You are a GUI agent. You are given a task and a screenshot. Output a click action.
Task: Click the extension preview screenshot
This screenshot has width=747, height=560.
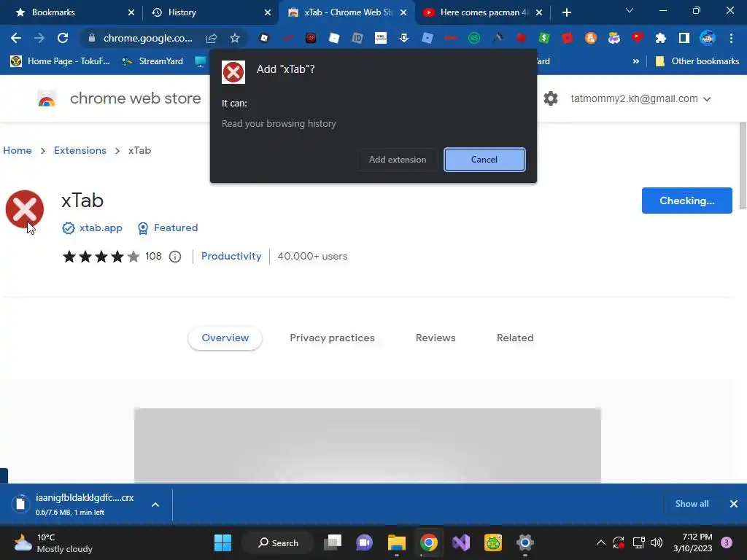(368, 446)
